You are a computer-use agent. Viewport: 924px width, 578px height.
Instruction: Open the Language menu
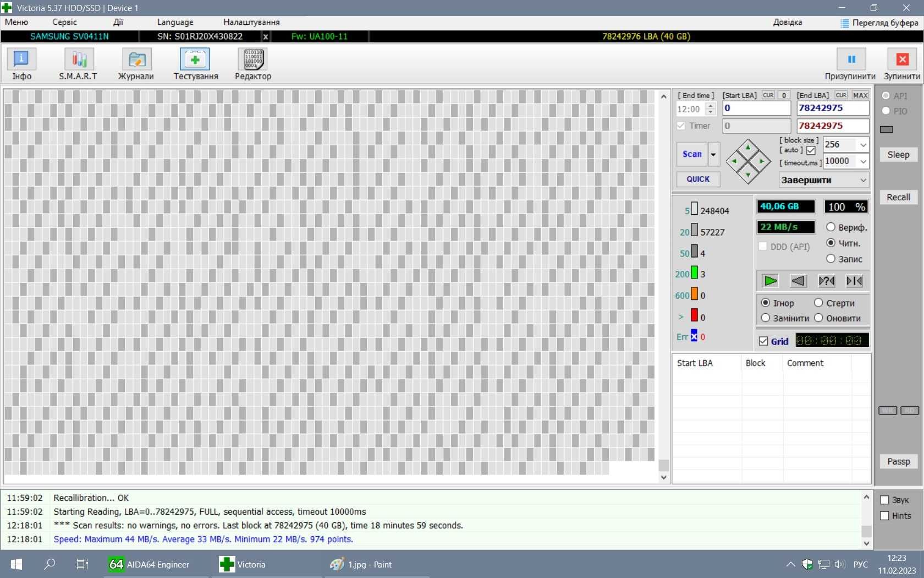pyautogui.click(x=175, y=23)
